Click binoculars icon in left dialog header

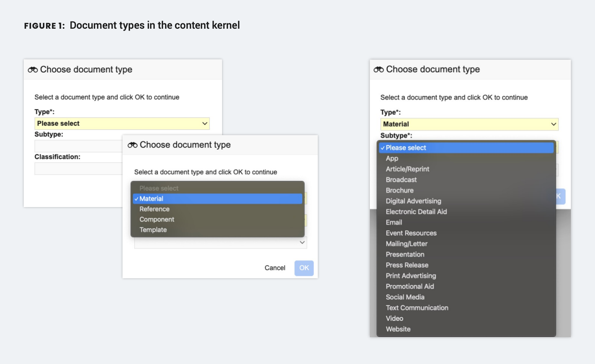click(x=33, y=70)
